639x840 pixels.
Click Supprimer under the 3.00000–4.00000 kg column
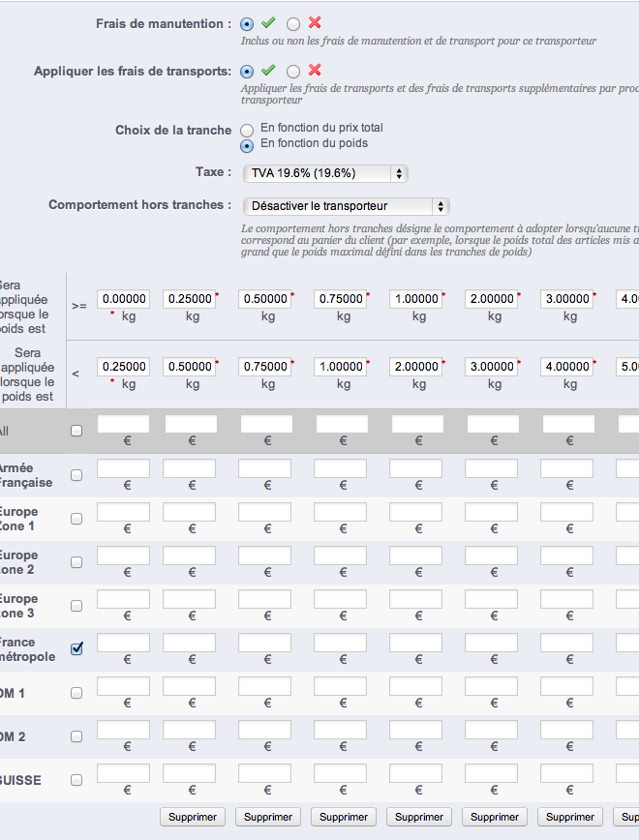pos(570,817)
